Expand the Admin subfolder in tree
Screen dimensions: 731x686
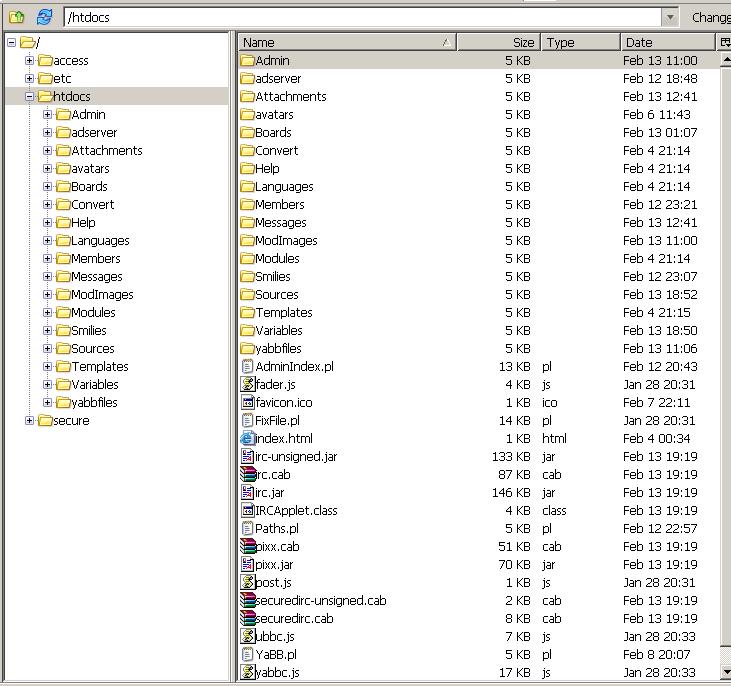click(x=47, y=114)
